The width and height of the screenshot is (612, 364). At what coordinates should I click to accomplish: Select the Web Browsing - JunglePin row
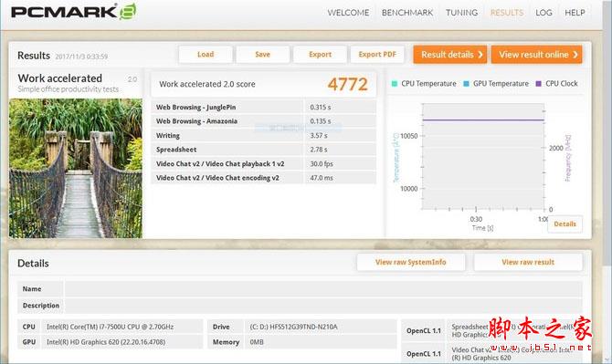(263, 107)
